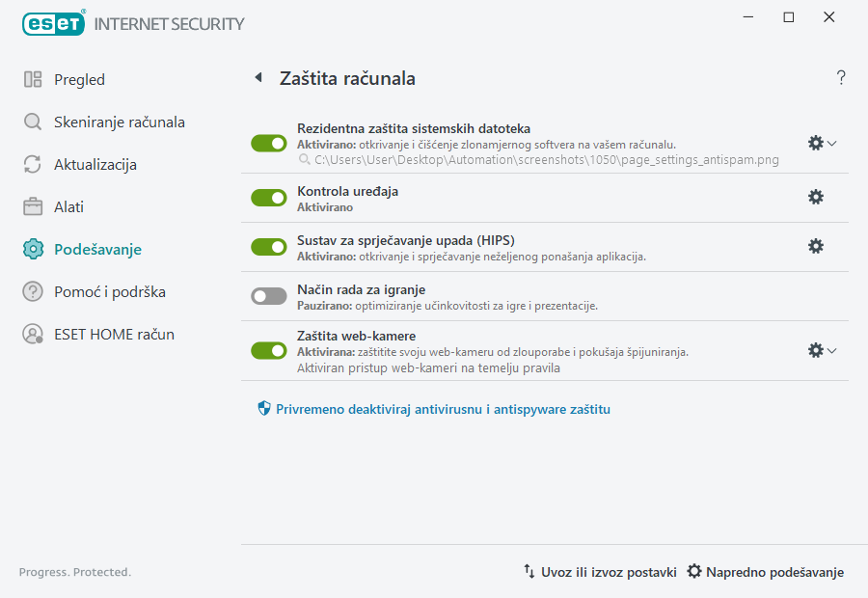Click the ESET HOME račun icon
The image size is (868, 598).
(x=33, y=334)
